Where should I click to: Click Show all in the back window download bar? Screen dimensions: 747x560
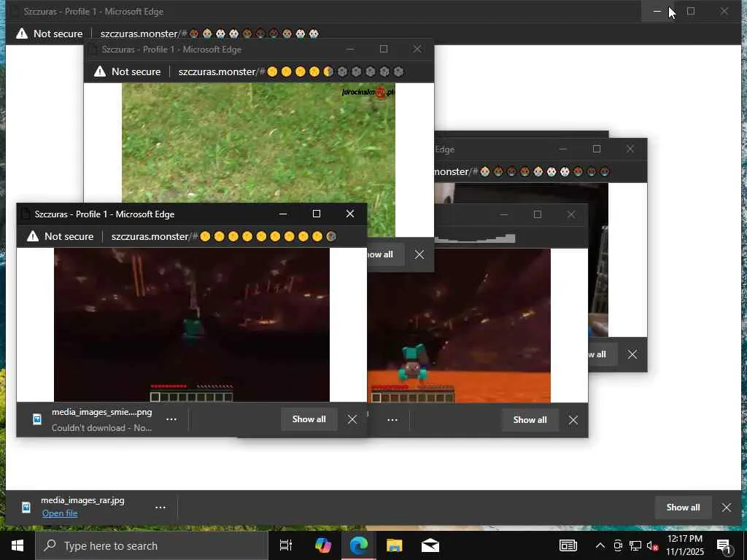(x=683, y=507)
